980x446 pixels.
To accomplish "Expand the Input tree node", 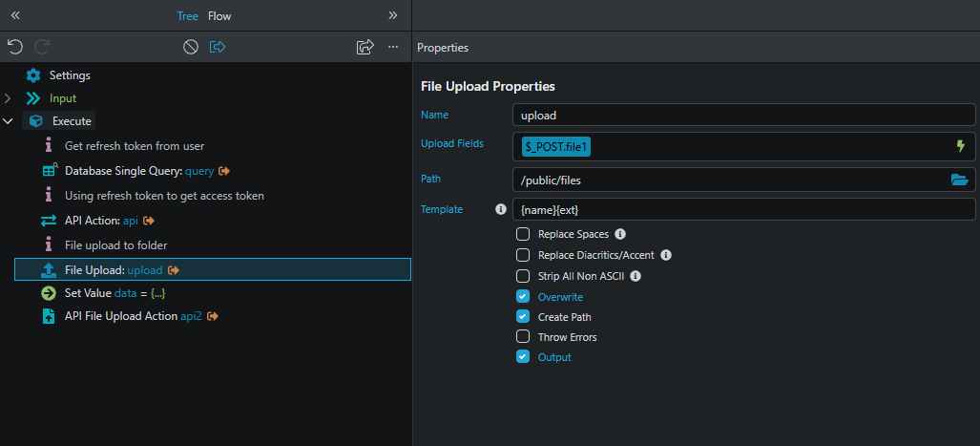I will click(8, 98).
